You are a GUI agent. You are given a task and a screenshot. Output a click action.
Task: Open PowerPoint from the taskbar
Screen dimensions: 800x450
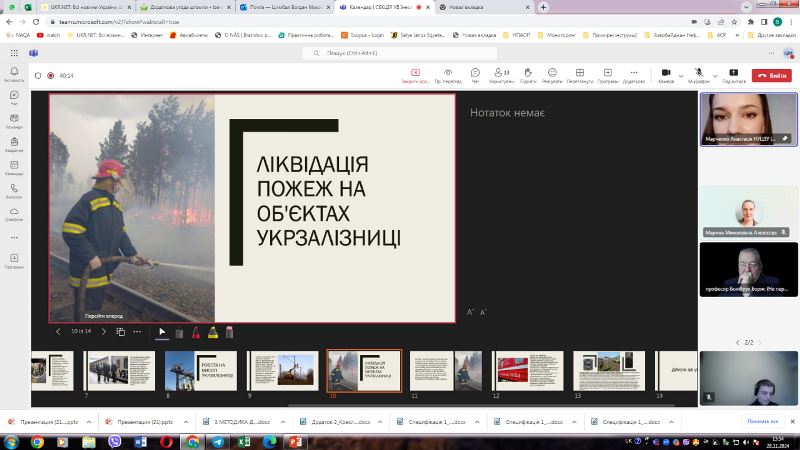(295, 442)
